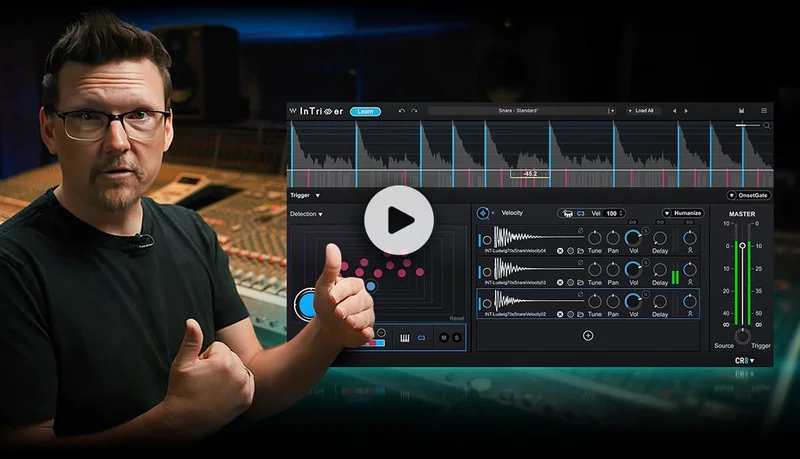Image resolution: width=800 pixels, height=459 pixels.
Task: Toggle the S button beside Velocity04 Vol knob
Action: click(645, 231)
